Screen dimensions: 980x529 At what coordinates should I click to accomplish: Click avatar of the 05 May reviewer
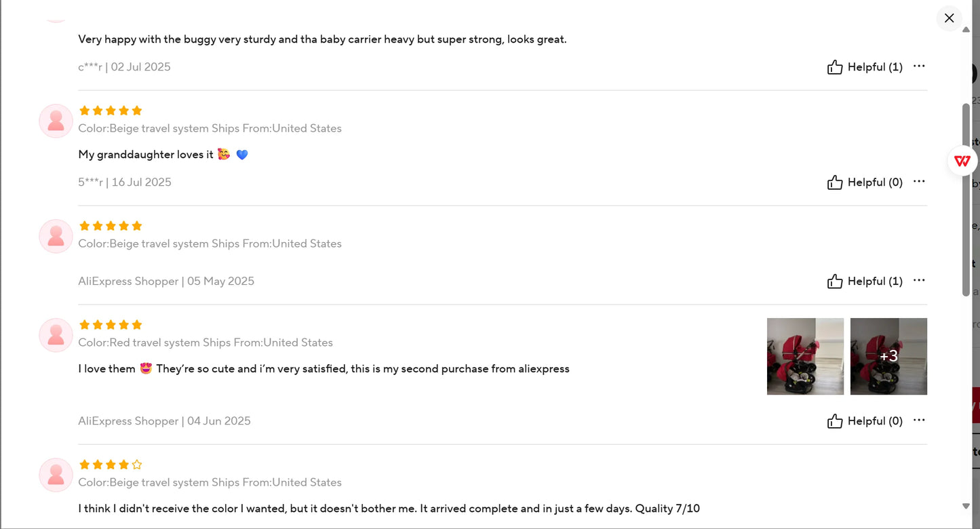coord(56,237)
